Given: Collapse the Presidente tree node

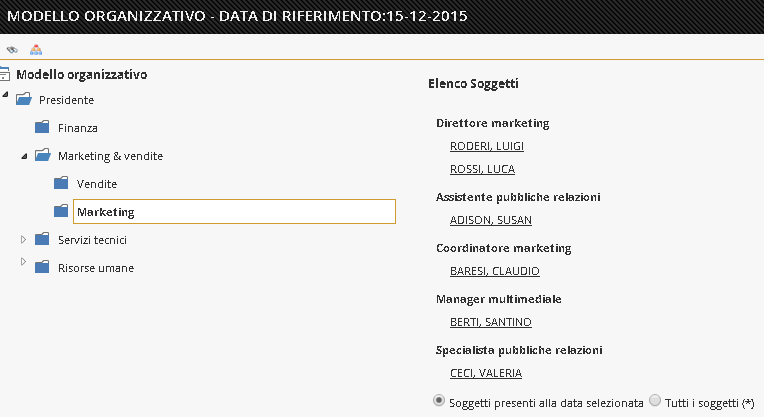Looking at the screenshot, I should point(5,94).
